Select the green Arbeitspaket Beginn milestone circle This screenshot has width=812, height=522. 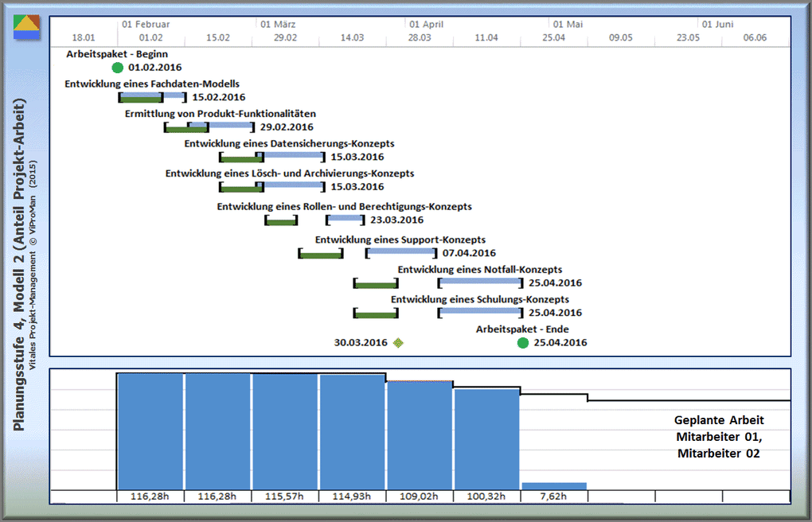pos(118,68)
